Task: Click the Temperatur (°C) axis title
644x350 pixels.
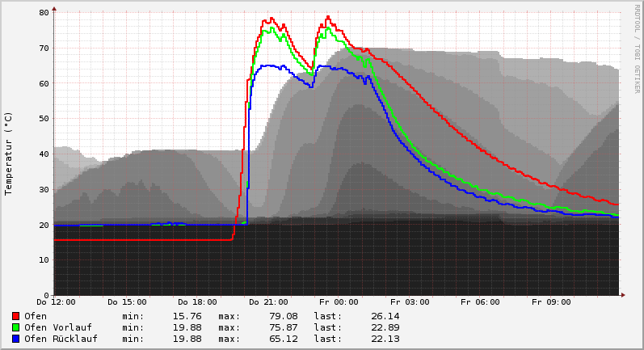Action: tap(9, 154)
